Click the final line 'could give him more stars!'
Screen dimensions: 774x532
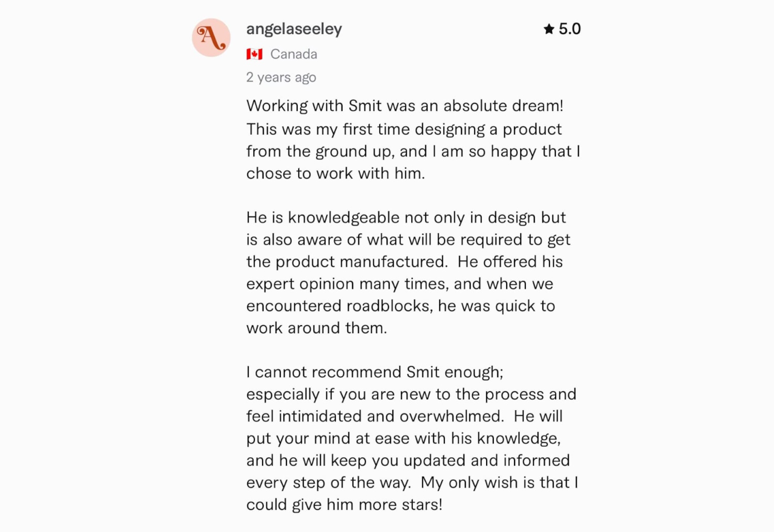pos(345,505)
